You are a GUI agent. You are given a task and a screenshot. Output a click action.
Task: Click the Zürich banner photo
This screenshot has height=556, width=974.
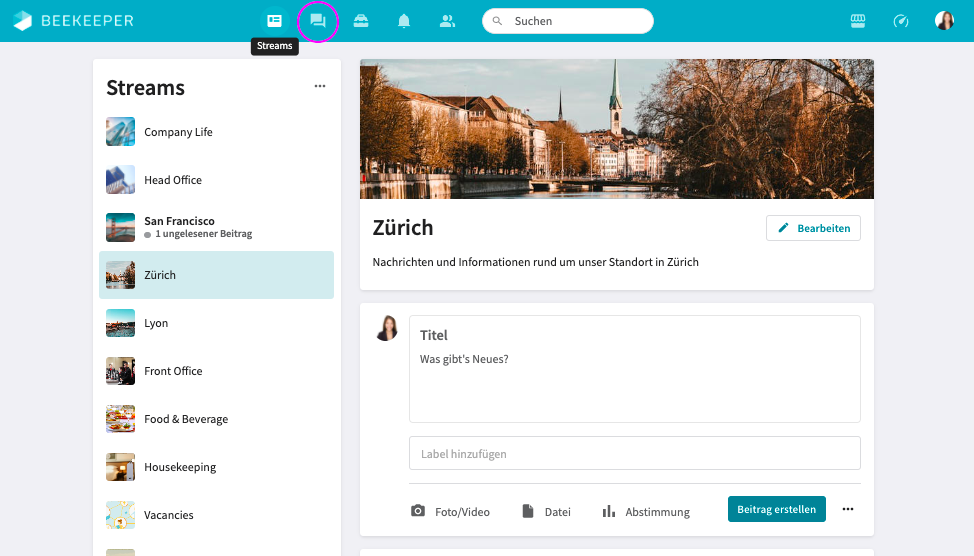tap(617, 129)
